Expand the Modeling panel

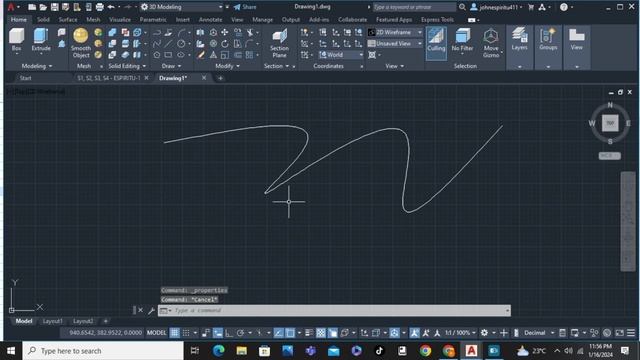(37, 66)
